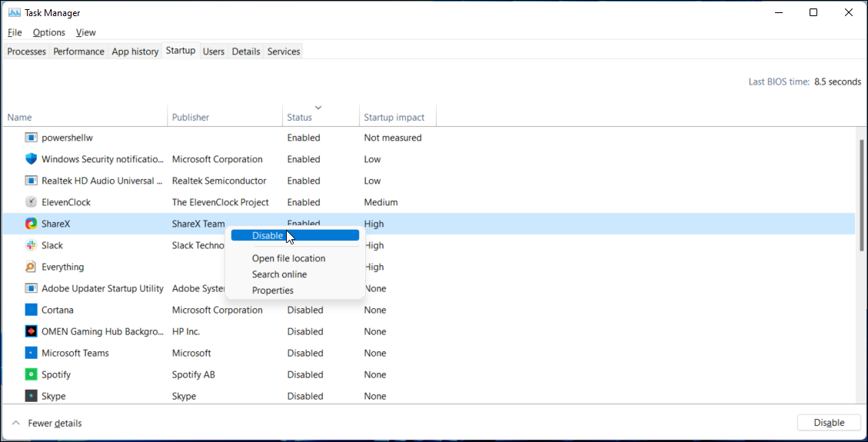Select the Cortana row name
The width and height of the screenshot is (868, 442).
(x=58, y=311)
